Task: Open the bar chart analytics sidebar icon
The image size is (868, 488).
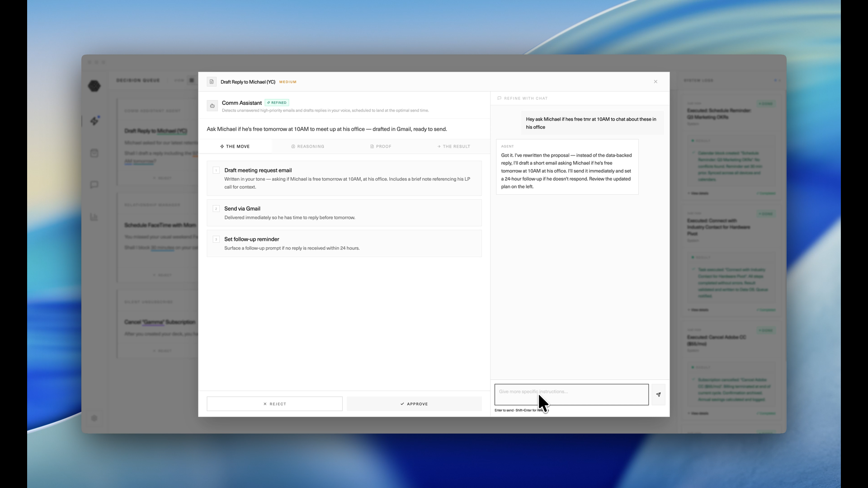Action: (x=94, y=217)
